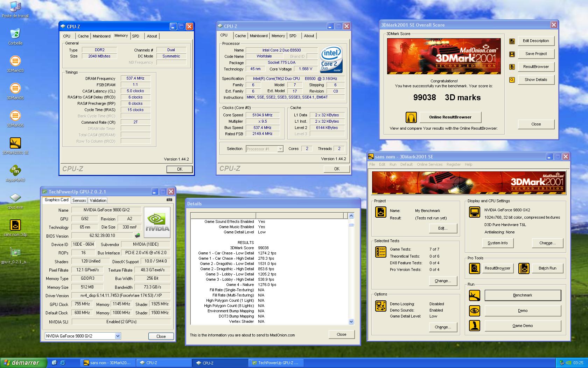Click the Batch Run button
Image resolution: width=588 pixels, height=368 pixels.
[547, 268]
